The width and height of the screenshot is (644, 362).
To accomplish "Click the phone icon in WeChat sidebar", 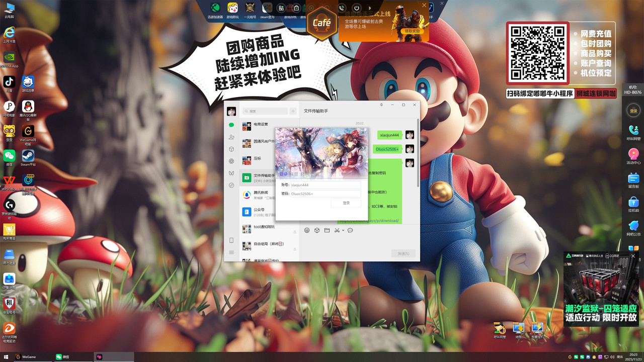I will point(231,240).
